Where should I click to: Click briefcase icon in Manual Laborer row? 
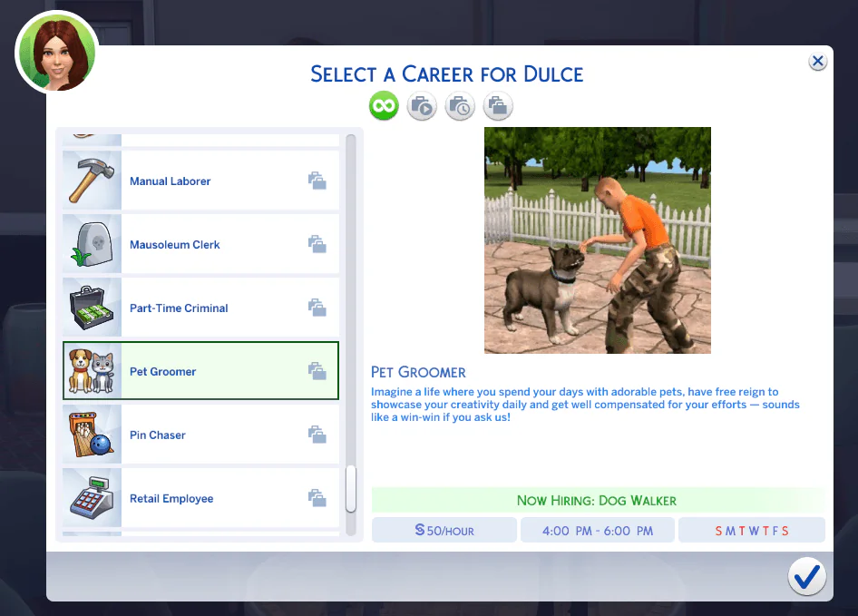[x=317, y=181]
